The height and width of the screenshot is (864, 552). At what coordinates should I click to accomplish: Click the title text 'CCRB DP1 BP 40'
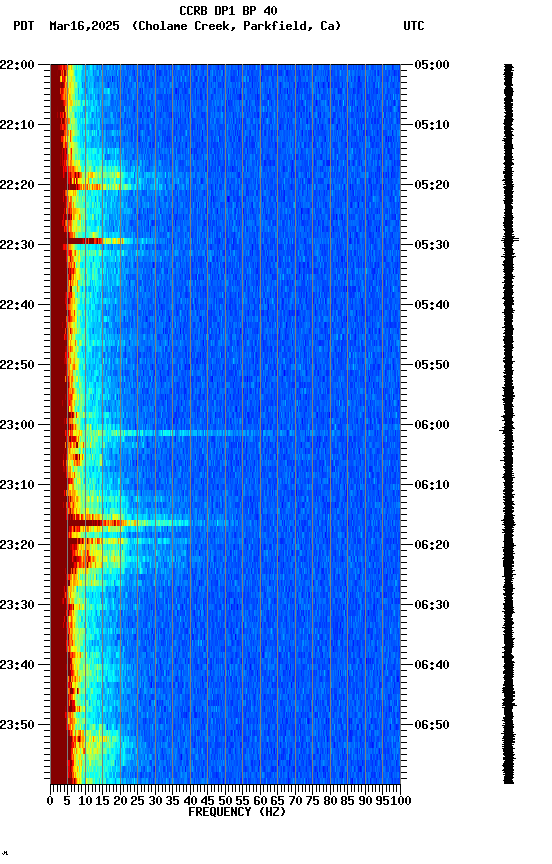(x=228, y=11)
